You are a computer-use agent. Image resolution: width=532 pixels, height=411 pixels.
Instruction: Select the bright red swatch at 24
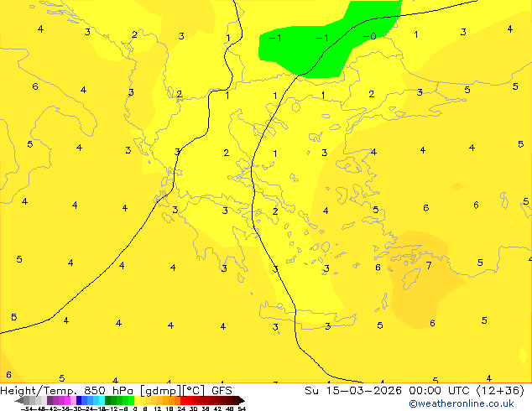click(x=183, y=400)
